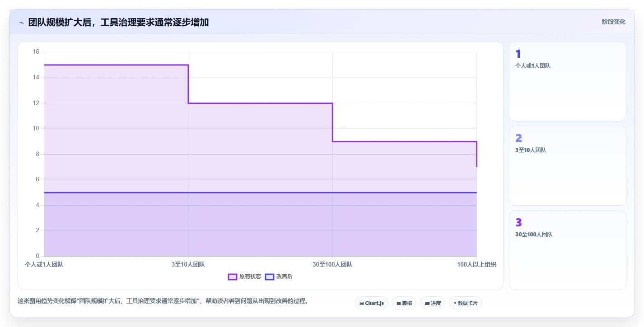Click the 进度 tag
The height and width of the screenshot is (327, 644).
click(x=433, y=303)
